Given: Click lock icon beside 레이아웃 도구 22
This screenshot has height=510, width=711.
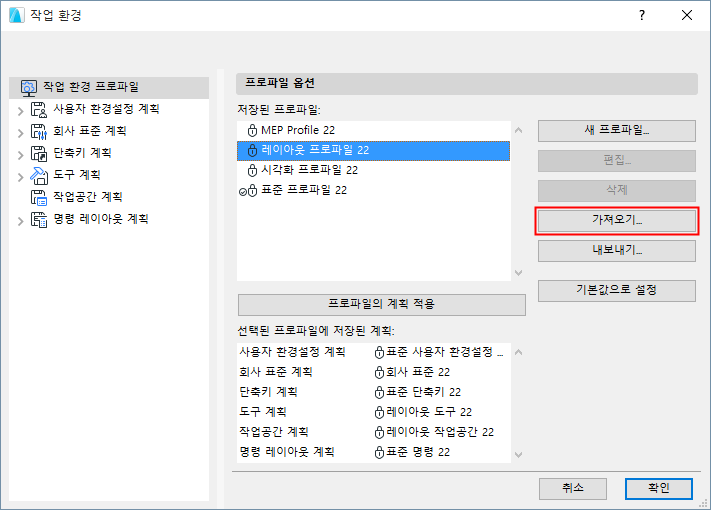Looking at the screenshot, I should tap(379, 413).
